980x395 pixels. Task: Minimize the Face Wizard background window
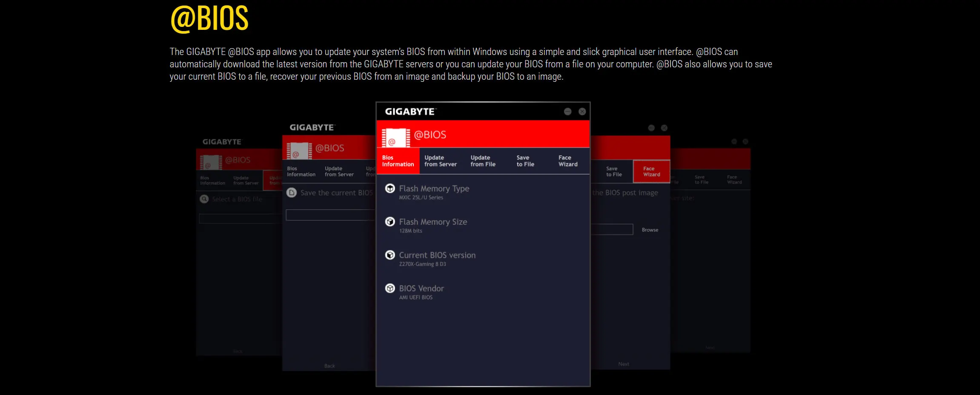(651, 128)
